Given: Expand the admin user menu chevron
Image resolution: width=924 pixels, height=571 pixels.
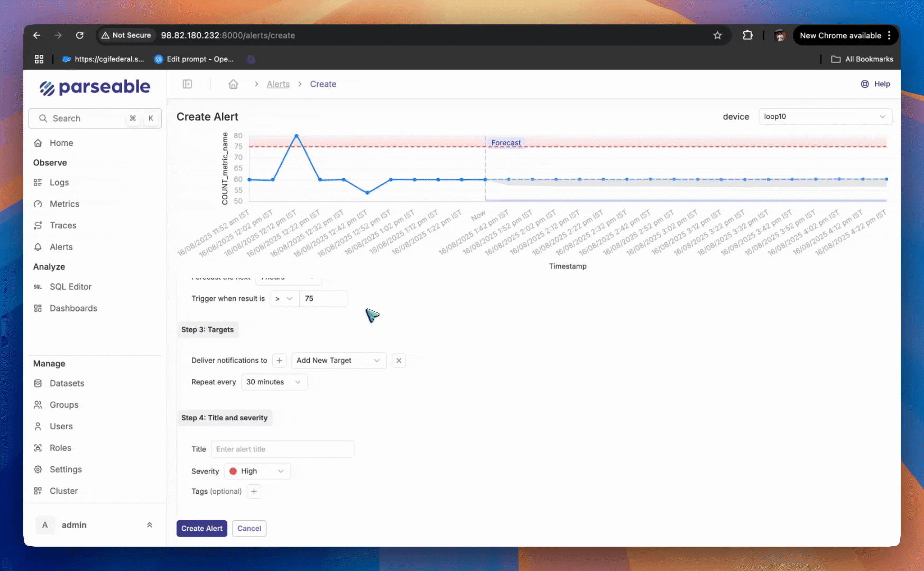Looking at the screenshot, I should [x=150, y=525].
